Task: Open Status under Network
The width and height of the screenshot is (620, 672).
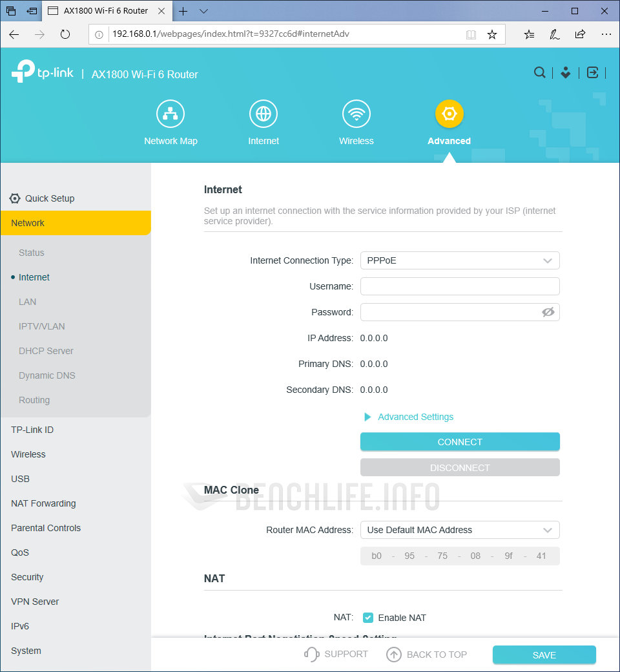Action: coord(31,253)
